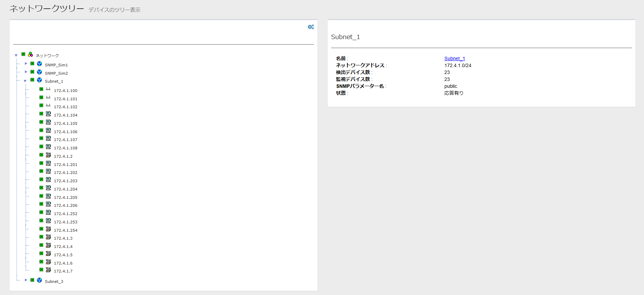Screen dimensions: 644x295
Task: Click the hub icon for 172.4.1.100
Action: coord(48,89)
